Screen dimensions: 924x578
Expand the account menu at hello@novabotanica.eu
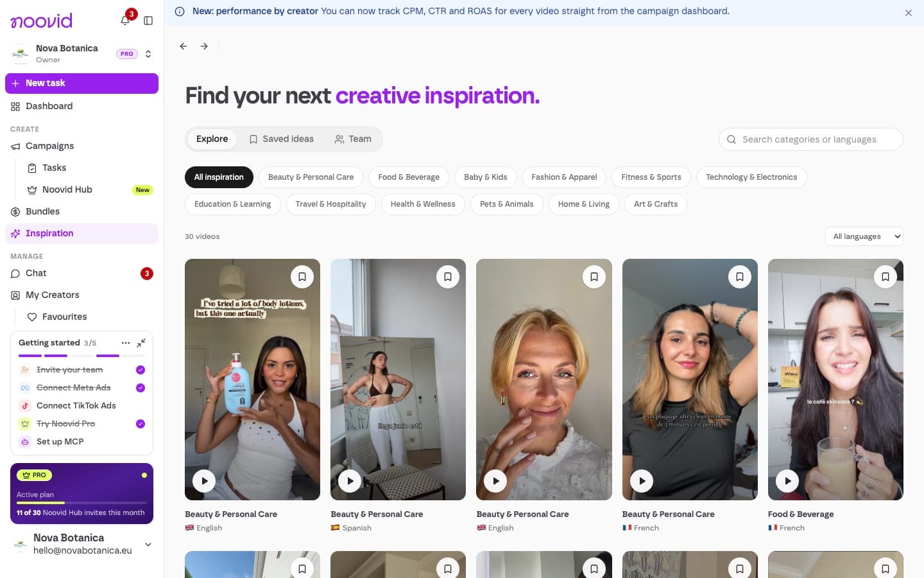click(148, 545)
